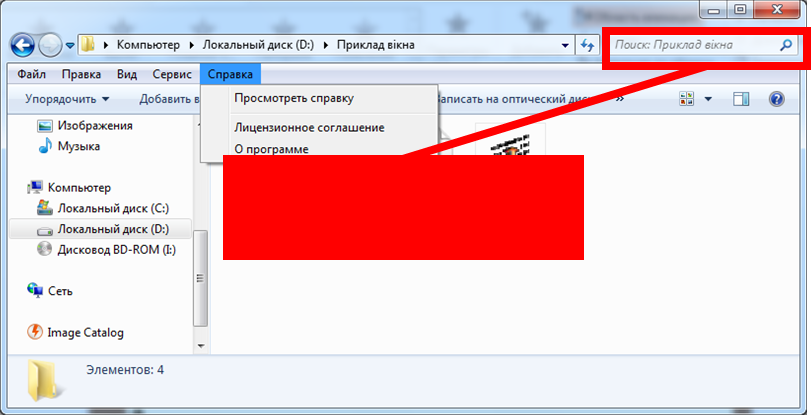Screen dimensions: 811x415
Task: Open the Вид menu
Action: (127, 75)
